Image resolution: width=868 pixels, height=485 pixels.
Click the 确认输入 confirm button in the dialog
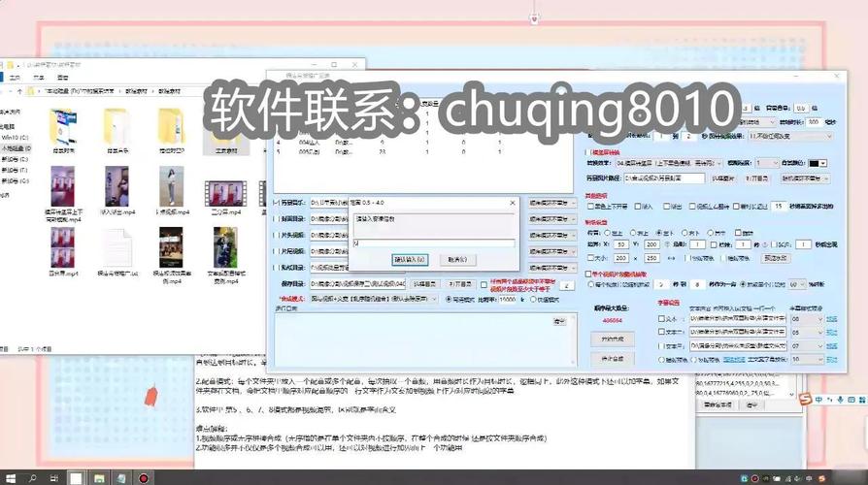point(410,259)
